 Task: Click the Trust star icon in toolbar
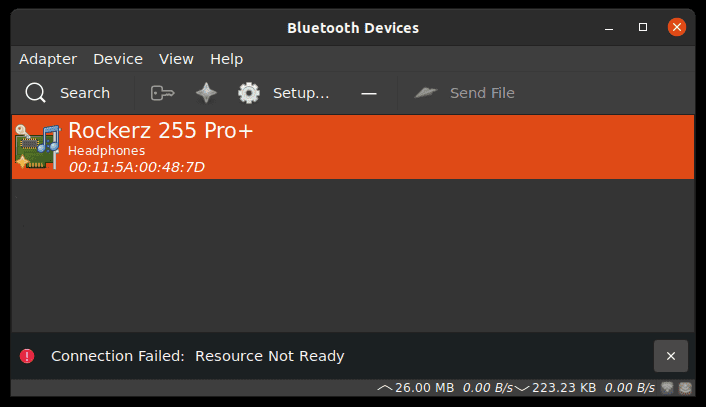tap(206, 93)
